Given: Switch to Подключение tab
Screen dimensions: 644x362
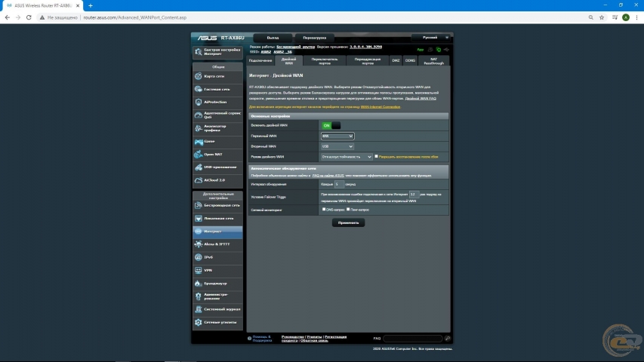Looking at the screenshot, I should pyautogui.click(x=260, y=61).
